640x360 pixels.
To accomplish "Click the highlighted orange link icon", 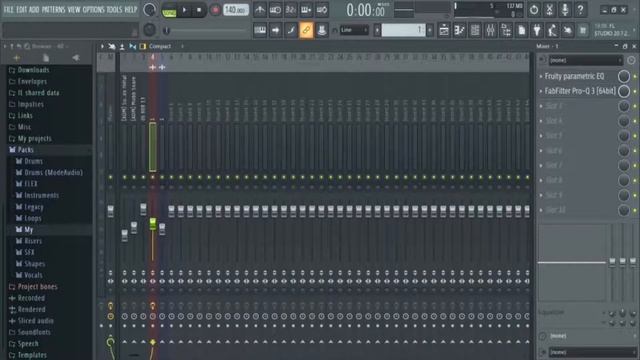I will pyautogui.click(x=306, y=30).
